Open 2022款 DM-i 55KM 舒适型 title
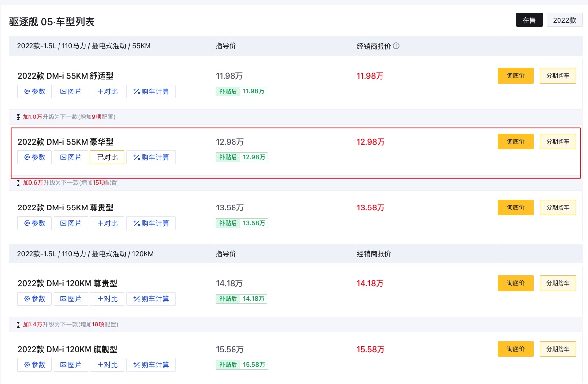 [65, 76]
